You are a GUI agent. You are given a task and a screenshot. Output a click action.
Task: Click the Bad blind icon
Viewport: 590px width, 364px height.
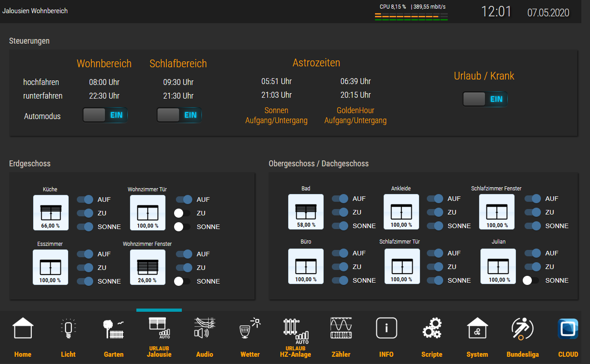[306, 212]
